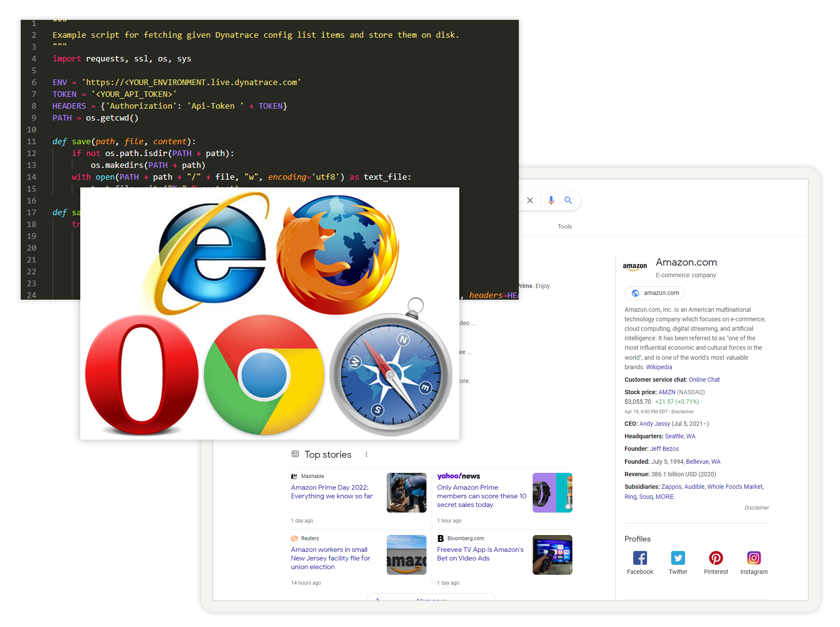840x627 pixels.
Task: Click the smartwatch Yahoo story thumbnail
Action: [553, 493]
